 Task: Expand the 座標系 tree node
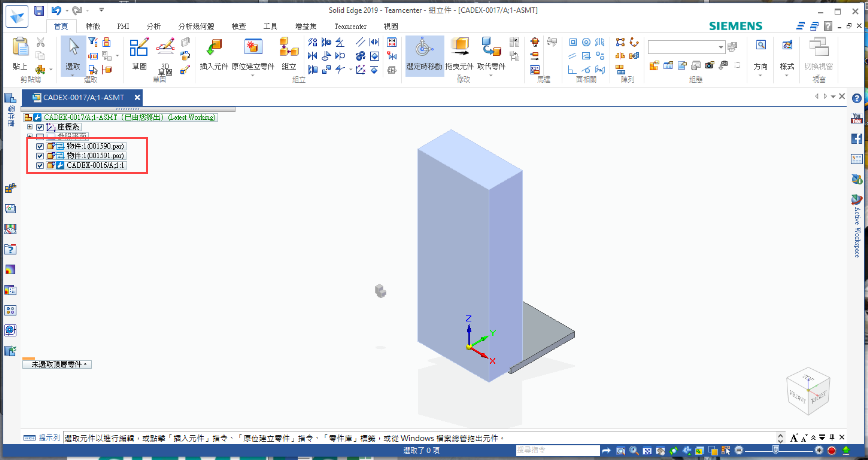click(x=30, y=127)
